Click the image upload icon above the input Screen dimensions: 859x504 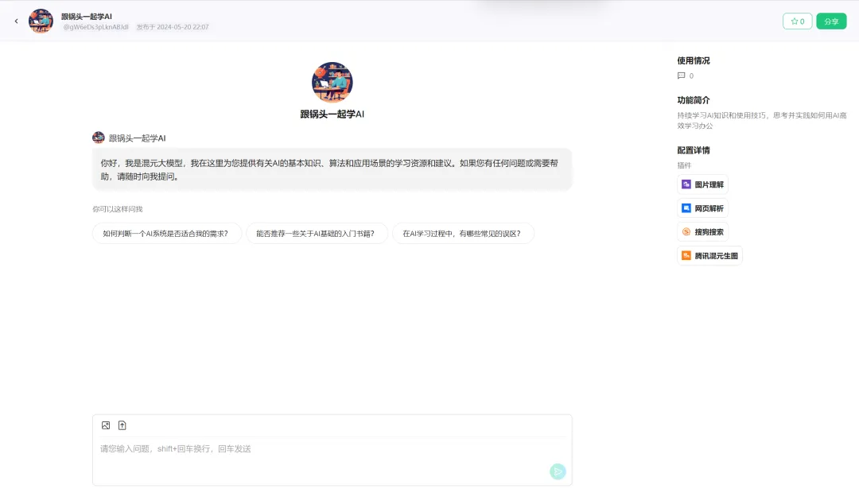coord(106,425)
